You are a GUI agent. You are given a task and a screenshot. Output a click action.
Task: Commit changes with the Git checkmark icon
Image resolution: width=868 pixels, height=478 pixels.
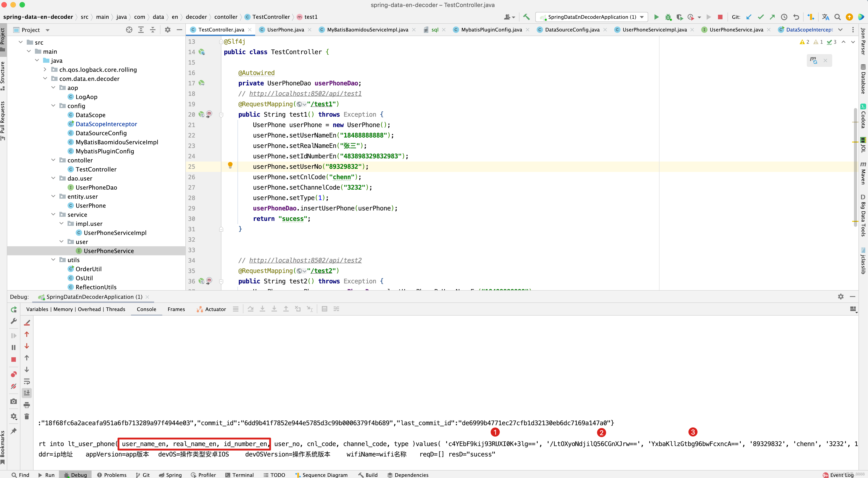coord(761,17)
